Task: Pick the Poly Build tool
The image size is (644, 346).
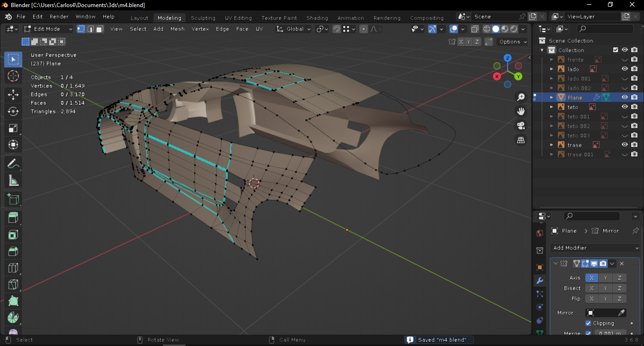Action: tap(13, 301)
